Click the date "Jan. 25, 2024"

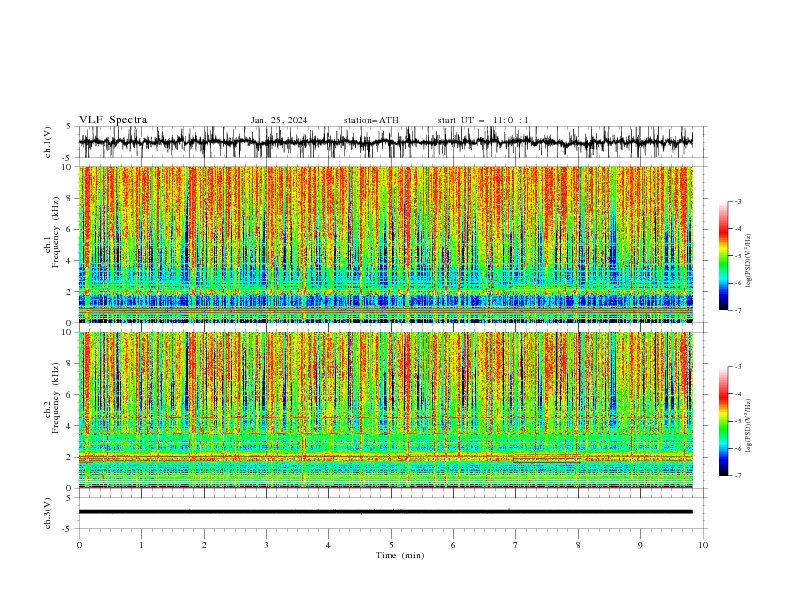click(279, 120)
